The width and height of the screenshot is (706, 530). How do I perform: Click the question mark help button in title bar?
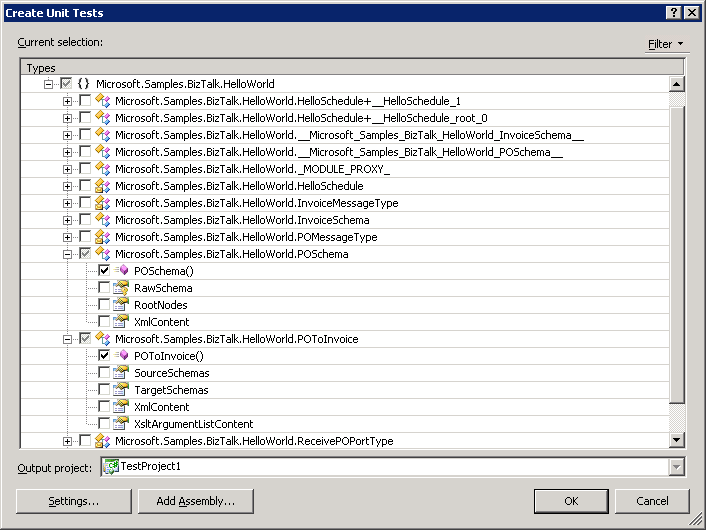click(673, 13)
